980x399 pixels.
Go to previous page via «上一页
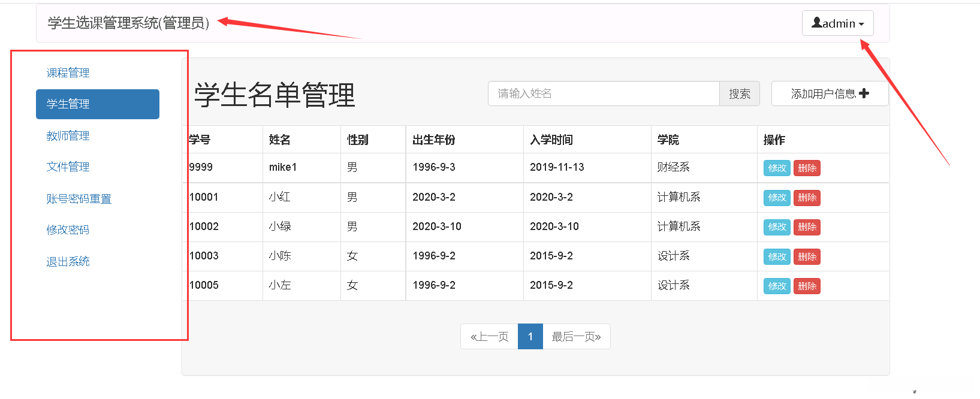[489, 337]
